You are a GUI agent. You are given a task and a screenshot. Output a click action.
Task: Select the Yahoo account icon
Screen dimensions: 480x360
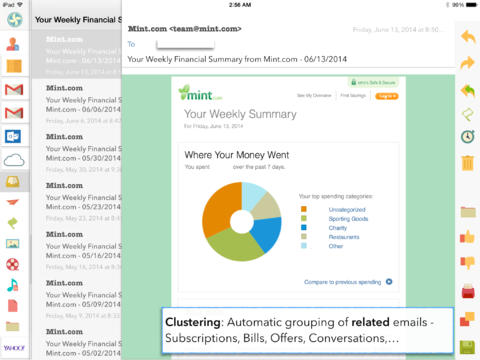click(x=14, y=348)
